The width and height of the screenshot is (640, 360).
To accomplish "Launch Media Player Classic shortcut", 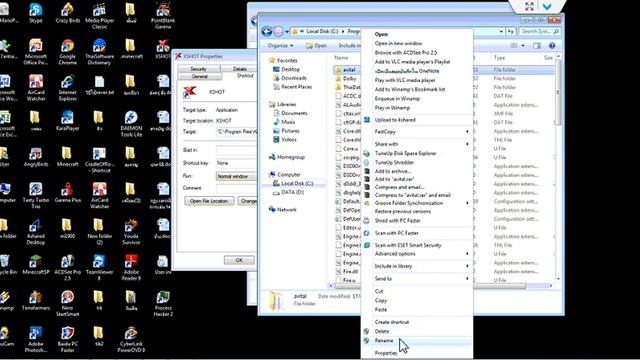I will [99, 16].
